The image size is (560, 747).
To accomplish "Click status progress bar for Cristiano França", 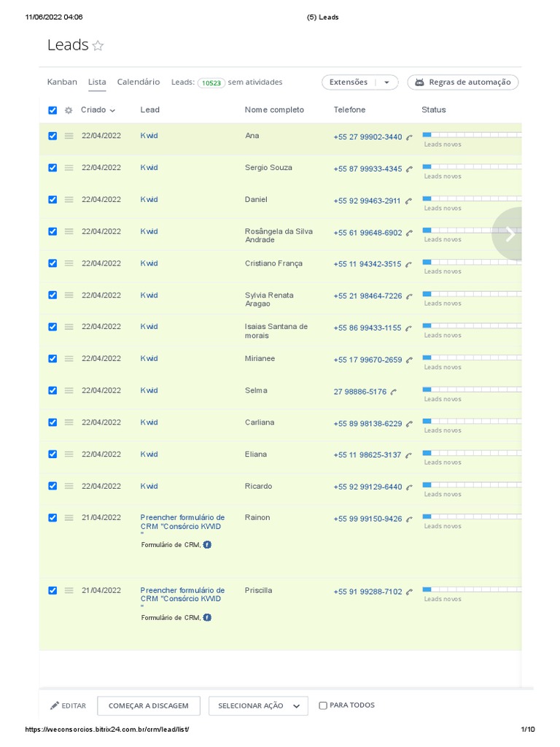I will click(x=471, y=263).
